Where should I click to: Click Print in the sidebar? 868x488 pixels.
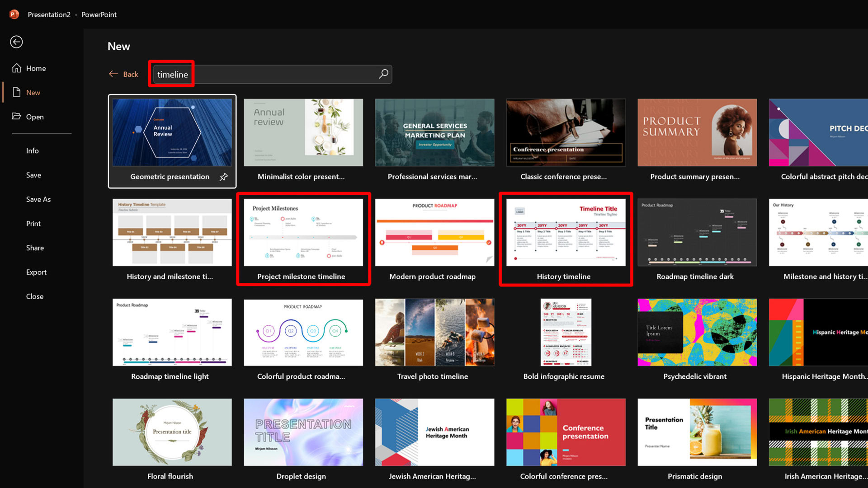[33, 224]
